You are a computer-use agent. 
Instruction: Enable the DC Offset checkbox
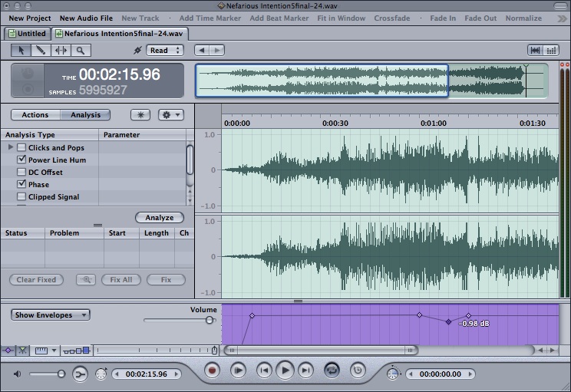pos(21,172)
